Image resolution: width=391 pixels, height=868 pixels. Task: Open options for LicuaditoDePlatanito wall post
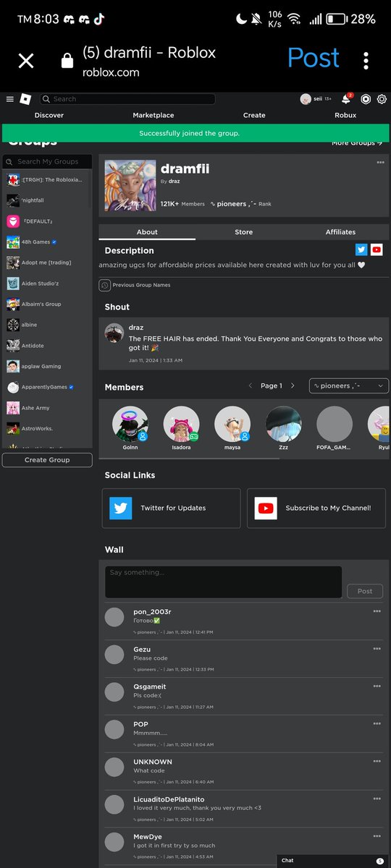click(x=377, y=799)
